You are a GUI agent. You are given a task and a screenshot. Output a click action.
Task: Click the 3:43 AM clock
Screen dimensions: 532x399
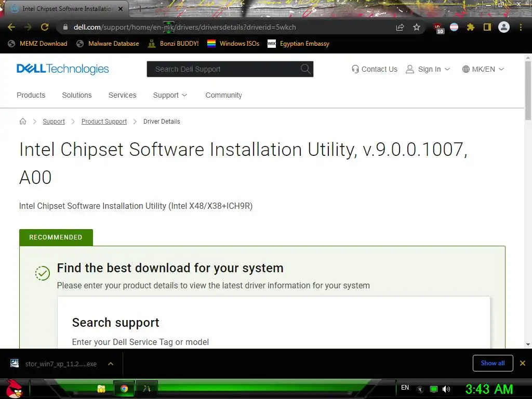[489, 389]
